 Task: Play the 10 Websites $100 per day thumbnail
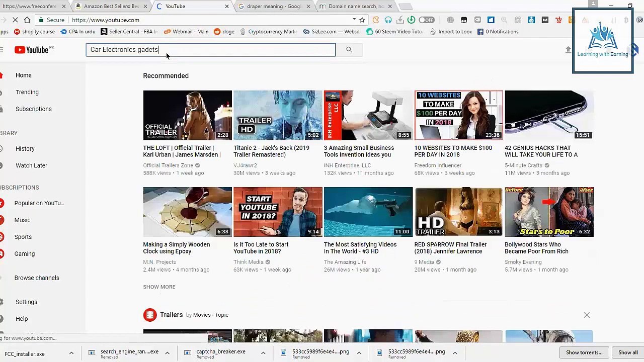pyautogui.click(x=458, y=115)
